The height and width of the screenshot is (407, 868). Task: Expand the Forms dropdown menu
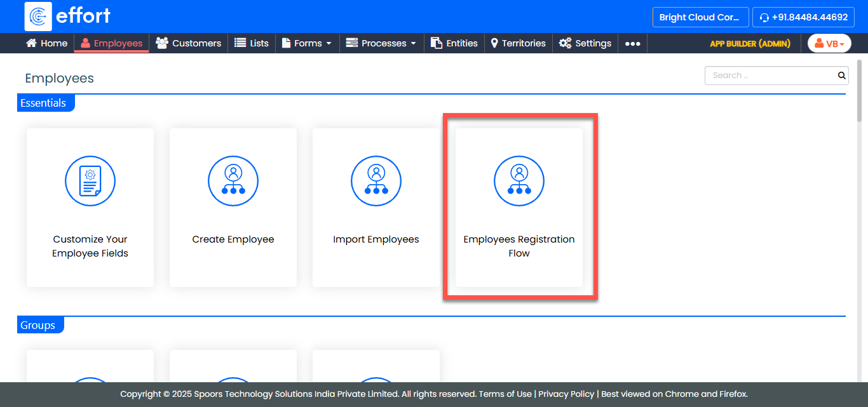[x=307, y=43]
